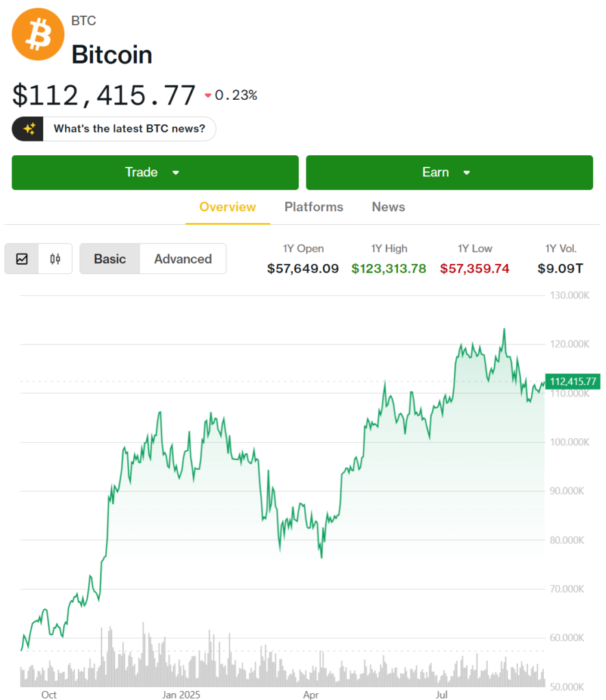Click the 1Y Low value $57,359.74

tap(474, 268)
